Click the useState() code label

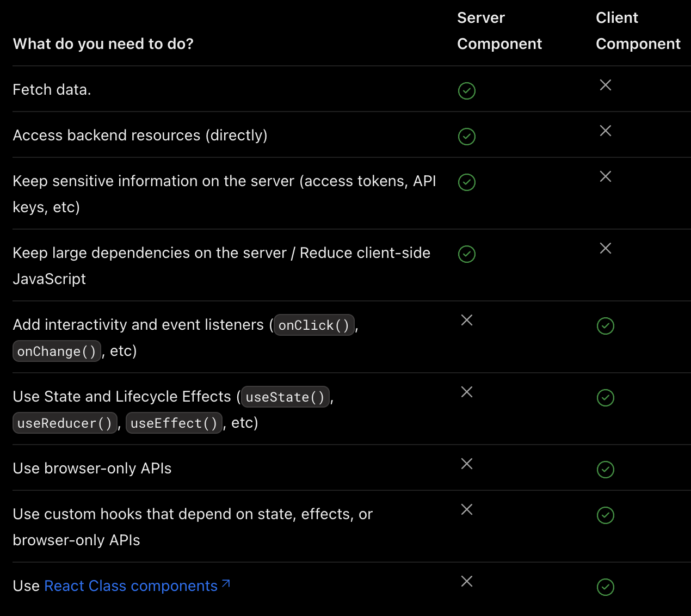pyautogui.click(x=285, y=397)
